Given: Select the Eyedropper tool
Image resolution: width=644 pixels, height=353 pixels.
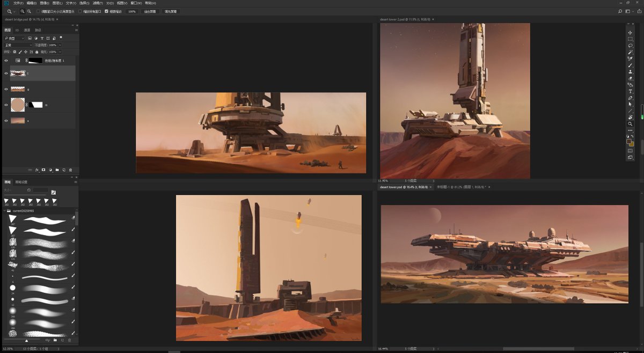Looking at the screenshot, I should pyautogui.click(x=630, y=58).
